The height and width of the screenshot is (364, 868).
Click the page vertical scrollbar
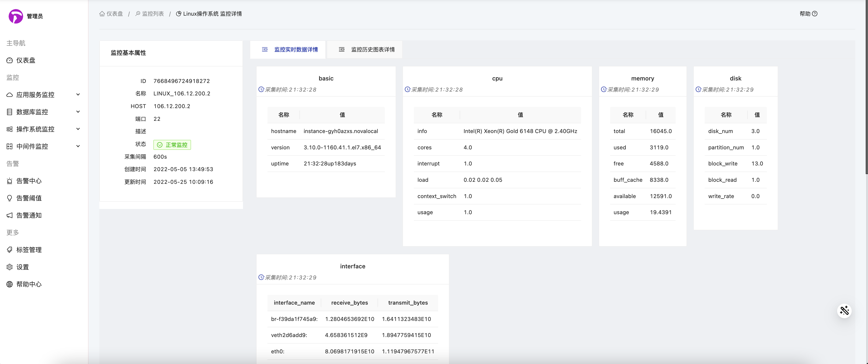867,87
